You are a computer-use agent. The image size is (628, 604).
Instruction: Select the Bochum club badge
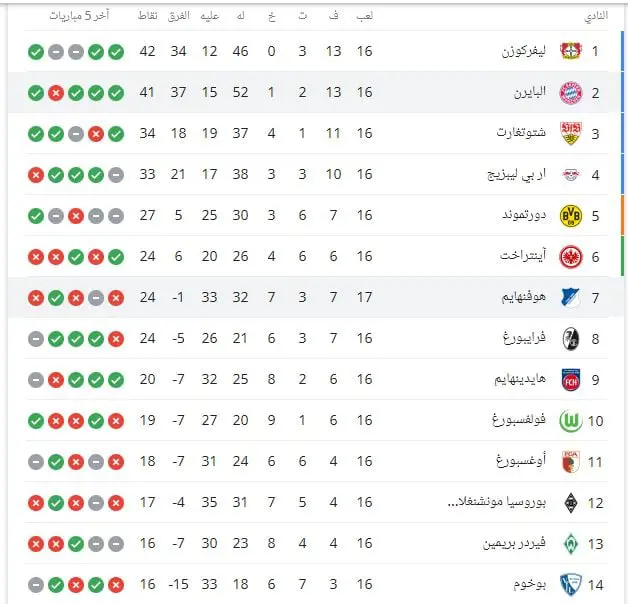pos(570,585)
